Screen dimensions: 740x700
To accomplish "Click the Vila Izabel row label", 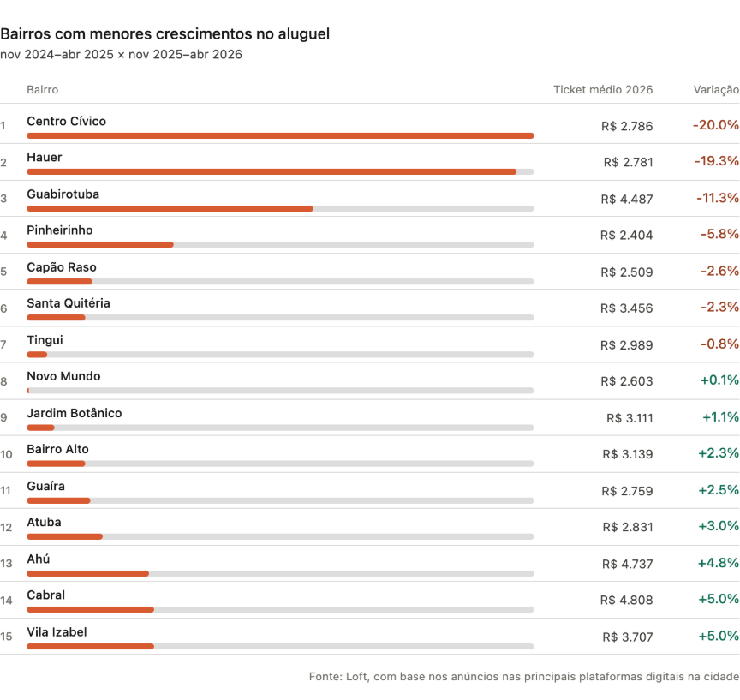I will [57, 631].
